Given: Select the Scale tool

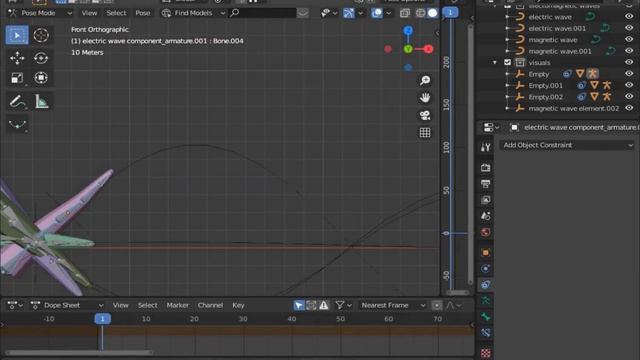Looking at the screenshot, I should (17, 78).
